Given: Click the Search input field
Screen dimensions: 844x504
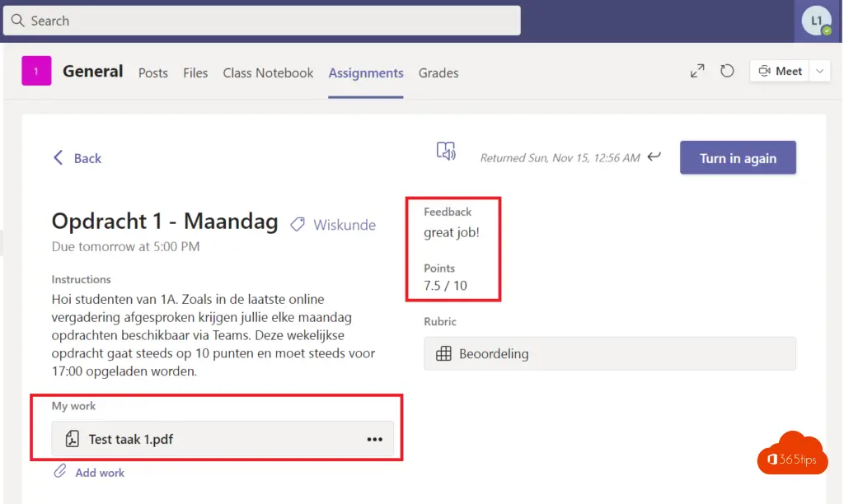Looking at the screenshot, I should pos(261,21).
